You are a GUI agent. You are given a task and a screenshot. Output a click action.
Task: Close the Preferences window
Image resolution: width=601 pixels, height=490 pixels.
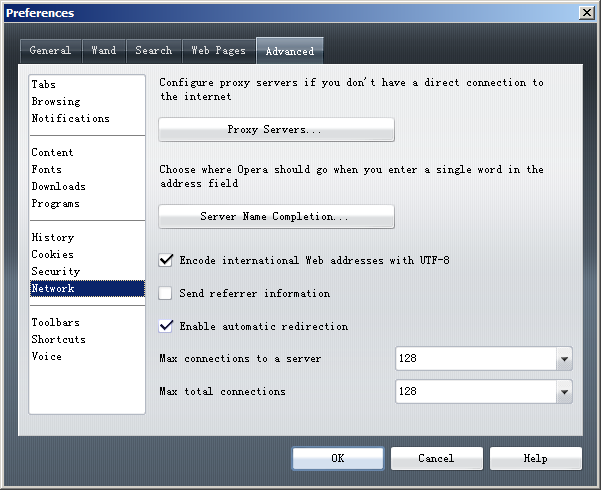coord(587,13)
